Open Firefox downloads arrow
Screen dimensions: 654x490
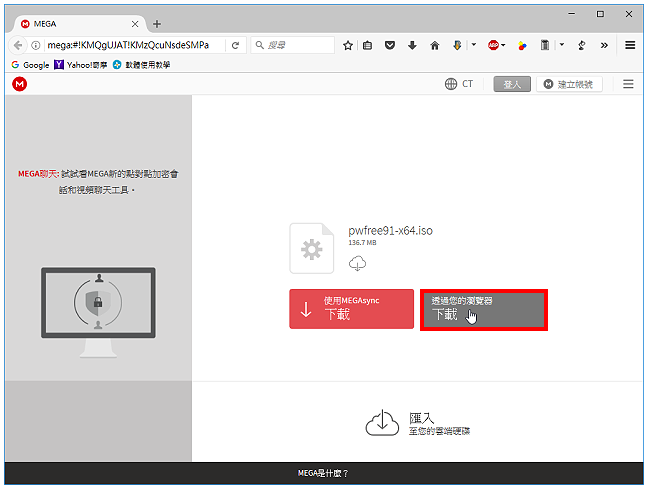(412, 45)
